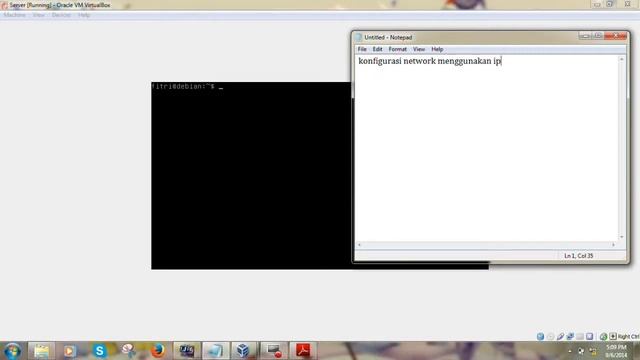The width and height of the screenshot is (640, 360).
Task: Click the host key arrow icon beside Right Ctrl
Action: tap(613, 336)
